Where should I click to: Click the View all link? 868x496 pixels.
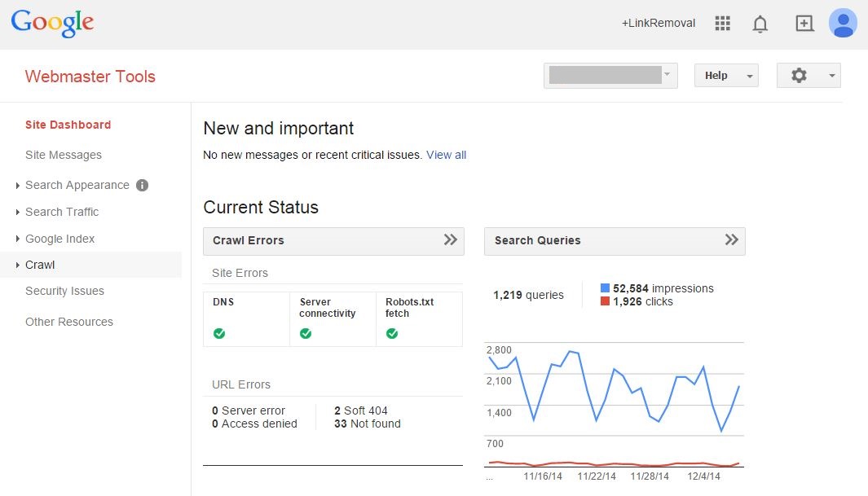446,155
